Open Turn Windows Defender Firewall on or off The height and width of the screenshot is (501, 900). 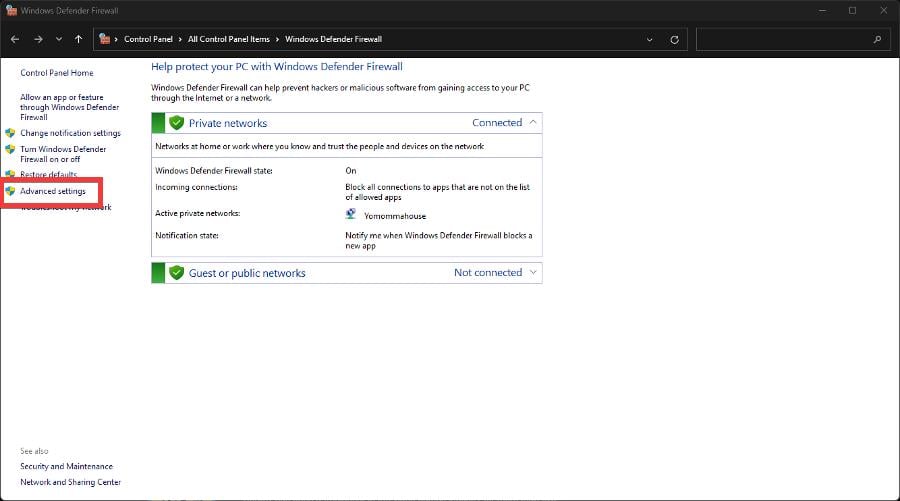tap(63, 154)
